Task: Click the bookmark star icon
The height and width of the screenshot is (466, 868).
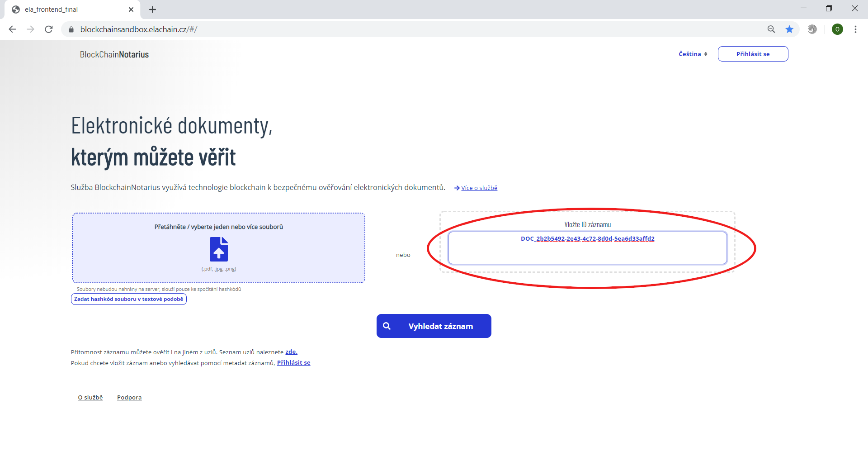Action: click(789, 29)
